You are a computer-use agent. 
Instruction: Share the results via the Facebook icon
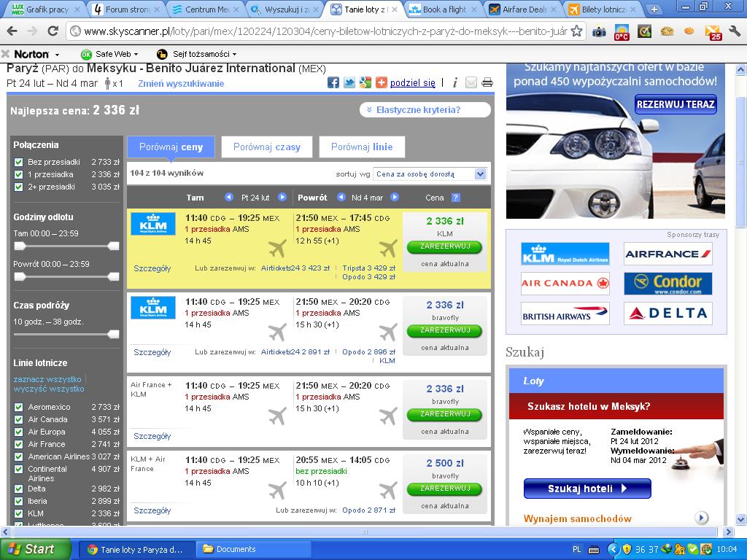pos(333,82)
